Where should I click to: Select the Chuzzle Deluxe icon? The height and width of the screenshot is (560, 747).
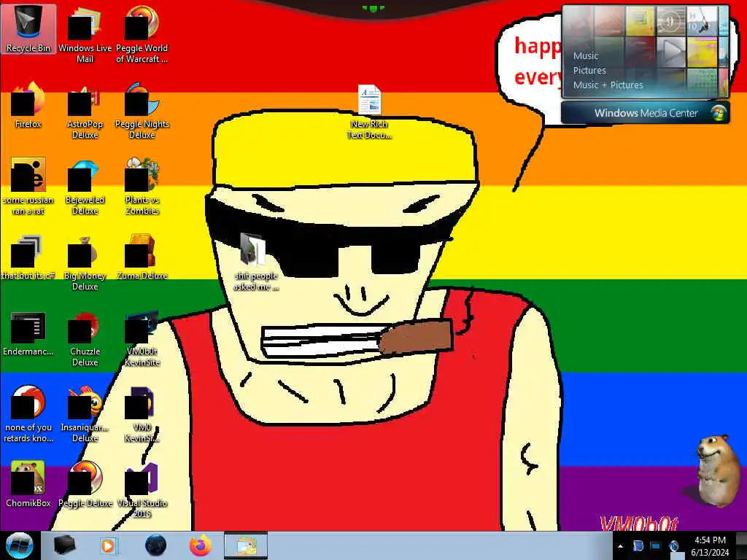tap(85, 338)
